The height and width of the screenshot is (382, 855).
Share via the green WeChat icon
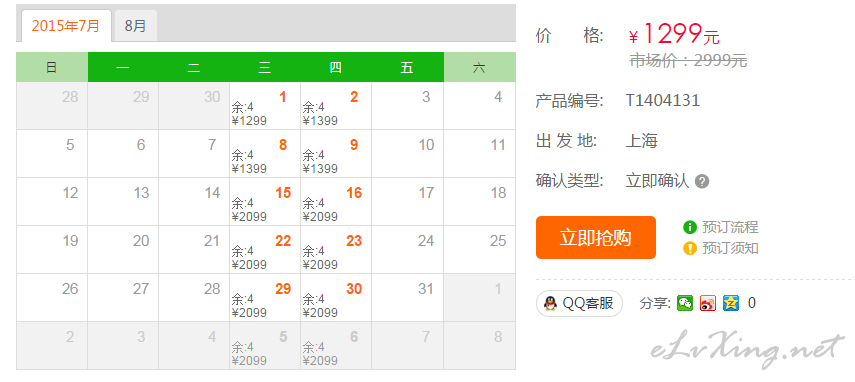pyautogui.click(x=685, y=303)
